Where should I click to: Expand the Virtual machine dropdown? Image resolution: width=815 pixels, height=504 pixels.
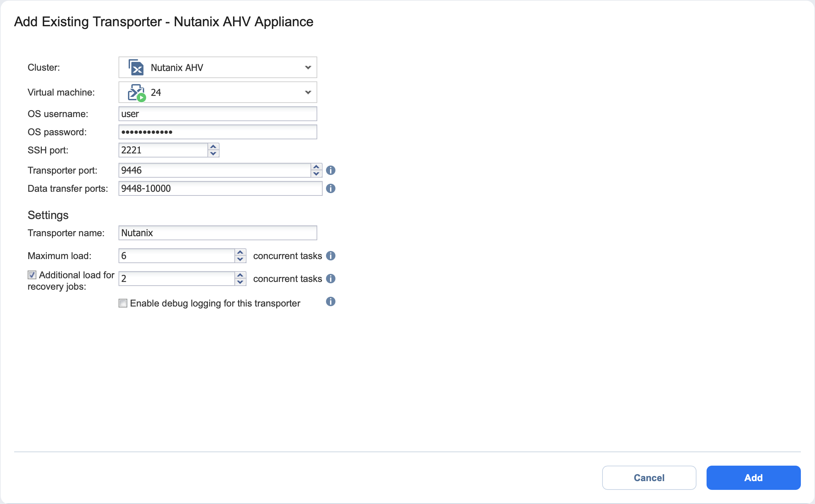coord(307,92)
